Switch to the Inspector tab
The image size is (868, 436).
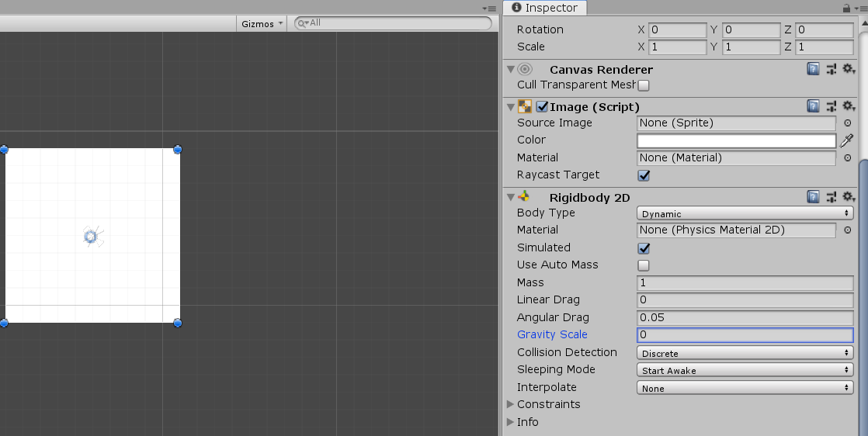click(545, 8)
